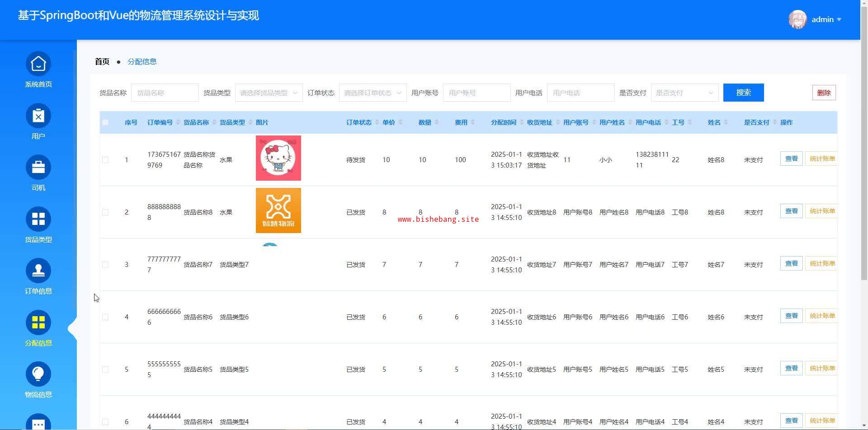Viewport: 868px width, 430px height.
Task: Click the 货品名称 search input field
Action: (165, 93)
